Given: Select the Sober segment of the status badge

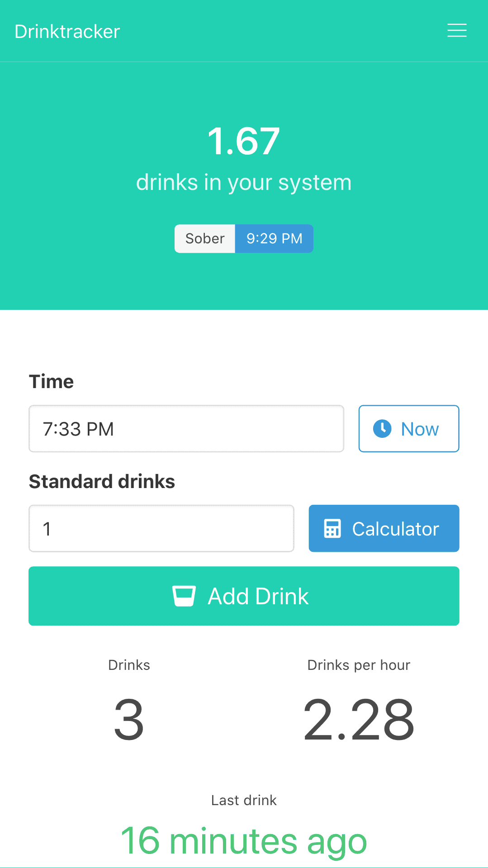Looking at the screenshot, I should pyautogui.click(x=204, y=238).
